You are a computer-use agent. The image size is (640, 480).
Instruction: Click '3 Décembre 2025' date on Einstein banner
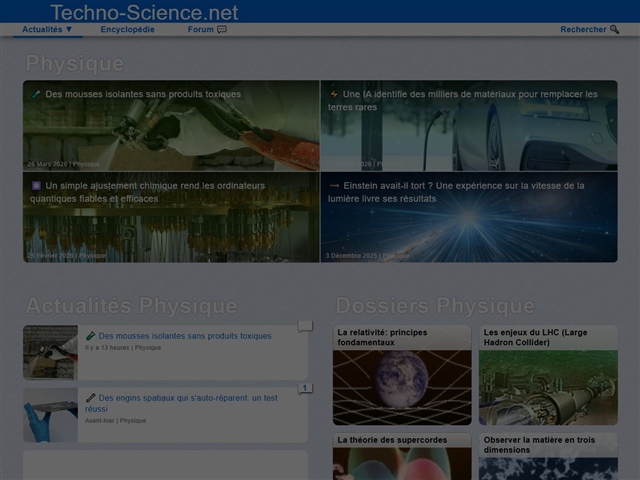click(351, 256)
